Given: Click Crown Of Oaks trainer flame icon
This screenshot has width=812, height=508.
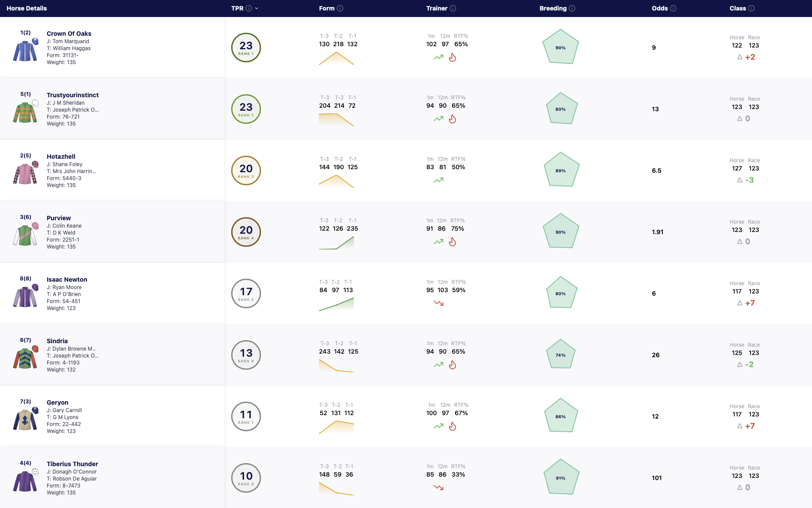Looking at the screenshot, I should pos(452,58).
